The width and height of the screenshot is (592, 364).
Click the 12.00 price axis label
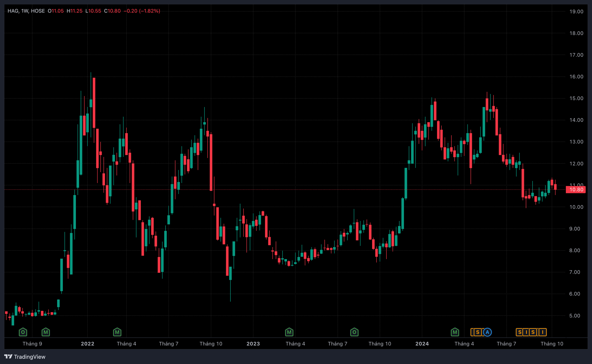pyautogui.click(x=576, y=163)
